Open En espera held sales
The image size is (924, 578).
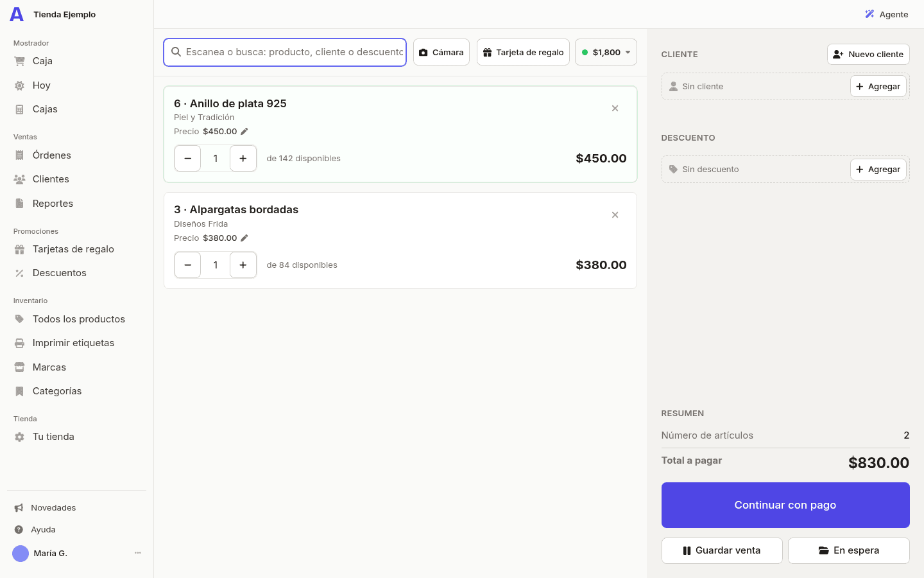pos(849,550)
